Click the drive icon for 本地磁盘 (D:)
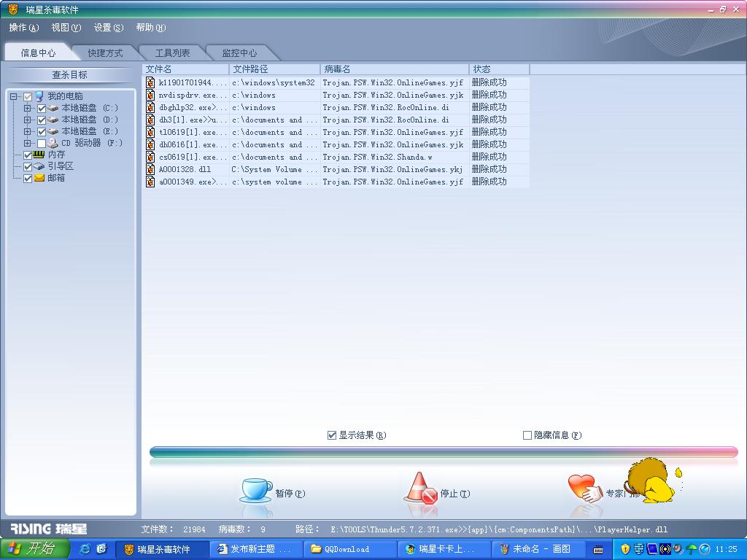 53,120
